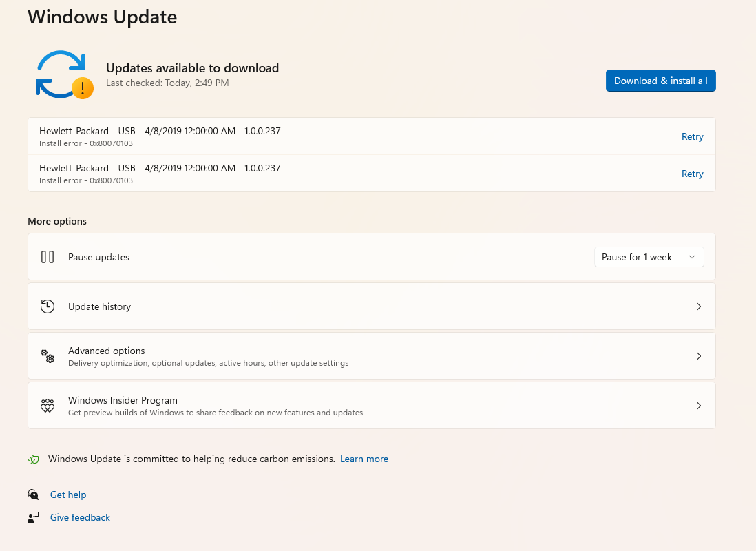Open the Get help link

pos(68,495)
